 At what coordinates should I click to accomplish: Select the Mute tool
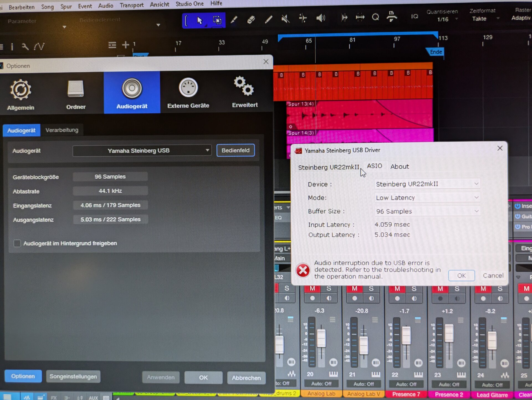click(x=285, y=19)
